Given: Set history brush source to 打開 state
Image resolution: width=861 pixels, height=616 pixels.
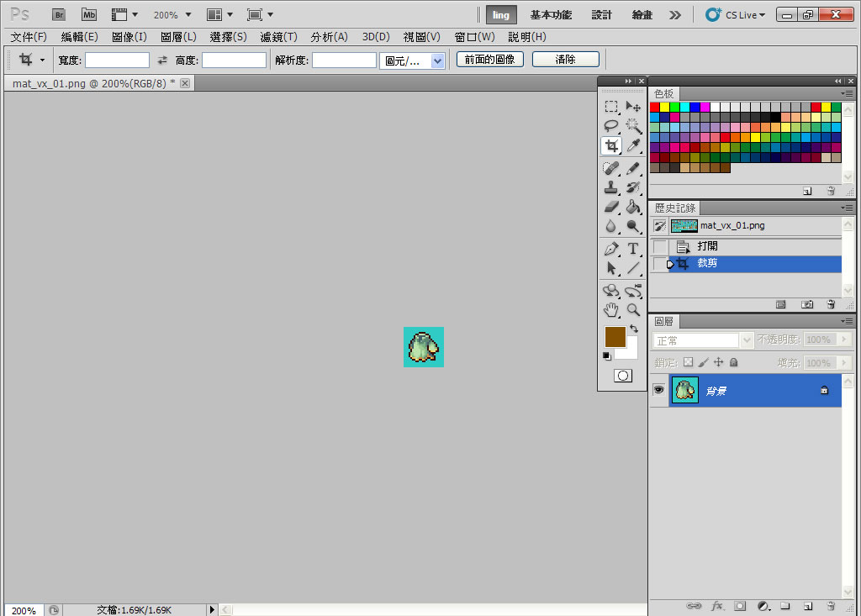Looking at the screenshot, I should point(659,246).
